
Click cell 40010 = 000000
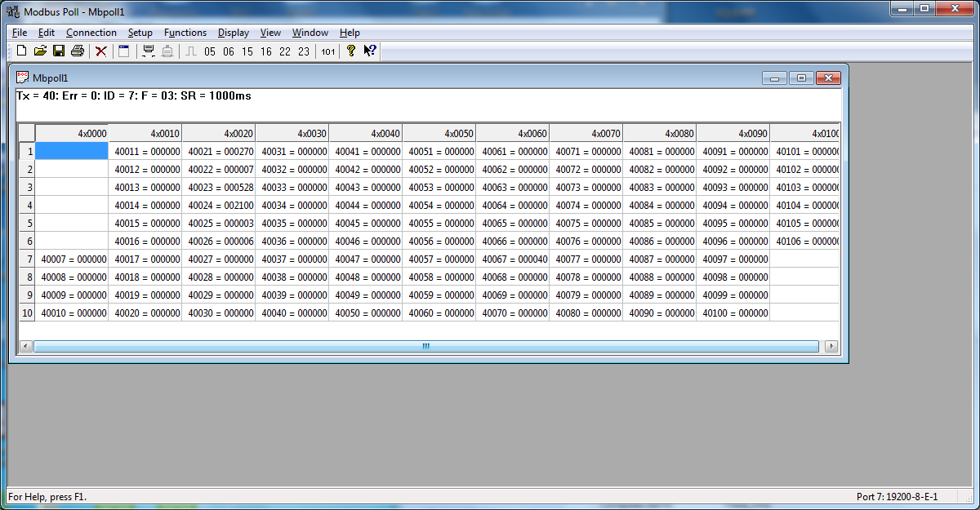click(x=72, y=313)
